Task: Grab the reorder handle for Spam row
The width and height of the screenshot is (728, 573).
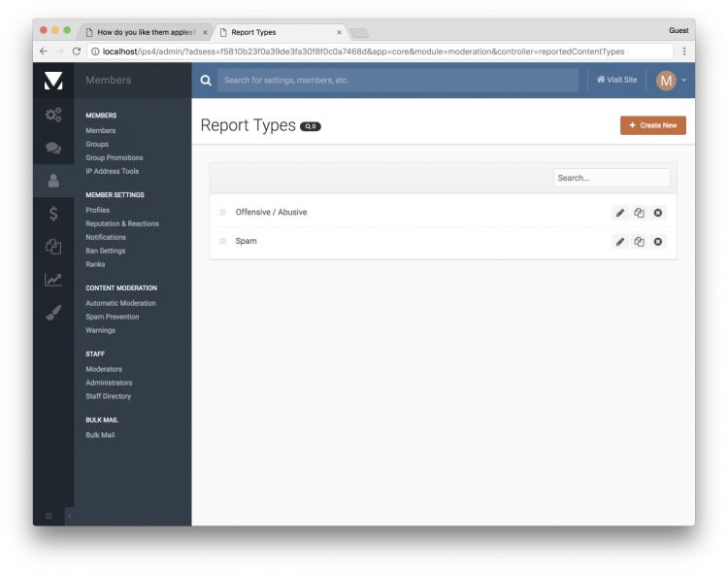Action: point(223,241)
